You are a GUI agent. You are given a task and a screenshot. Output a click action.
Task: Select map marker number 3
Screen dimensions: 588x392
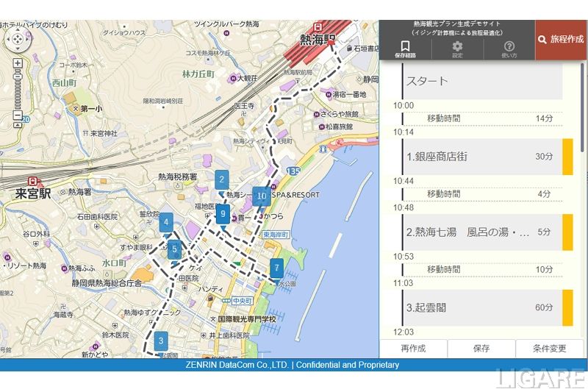click(x=161, y=341)
